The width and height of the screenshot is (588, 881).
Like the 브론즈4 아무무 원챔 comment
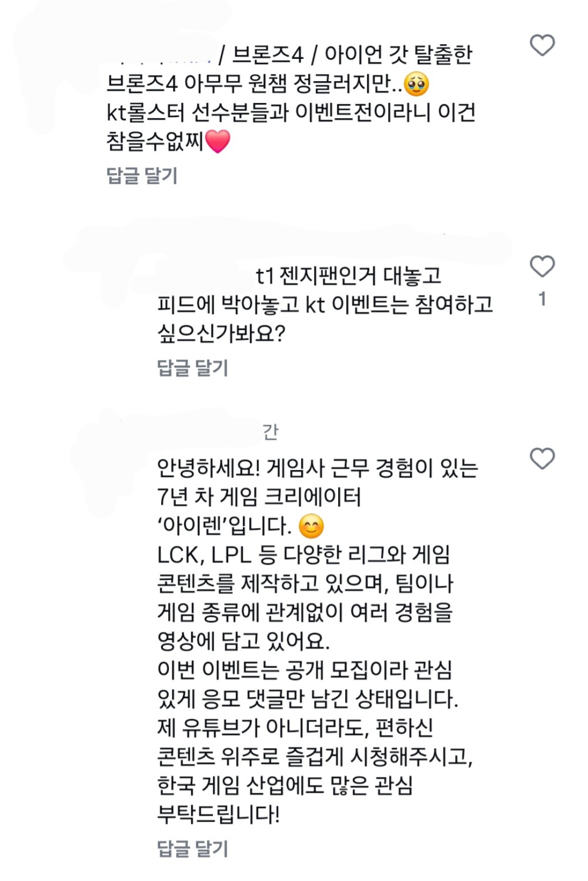coord(542,45)
